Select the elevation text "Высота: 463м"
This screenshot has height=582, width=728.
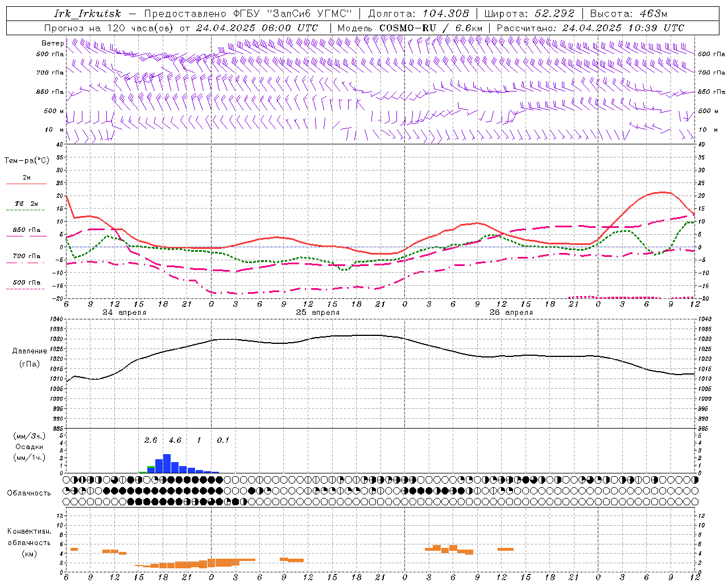628,14
